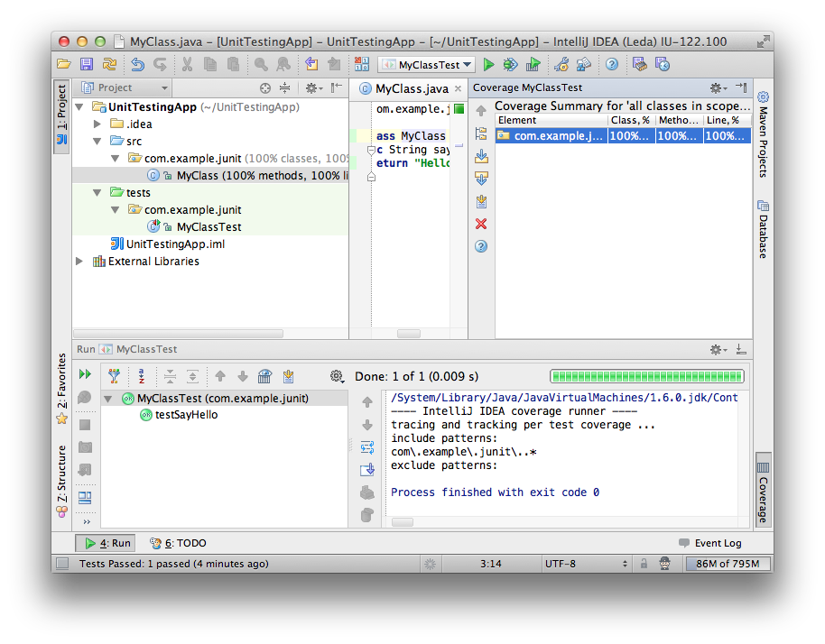Select com.example.j... coverage table row
Viewport: 825px width, 644px height.
pos(623,136)
